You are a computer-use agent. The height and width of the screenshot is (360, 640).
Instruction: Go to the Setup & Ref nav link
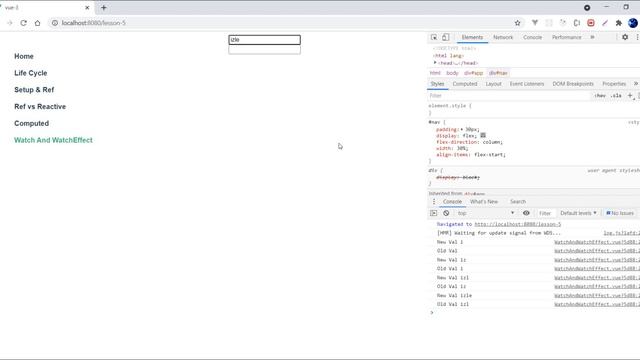click(x=34, y=90)
